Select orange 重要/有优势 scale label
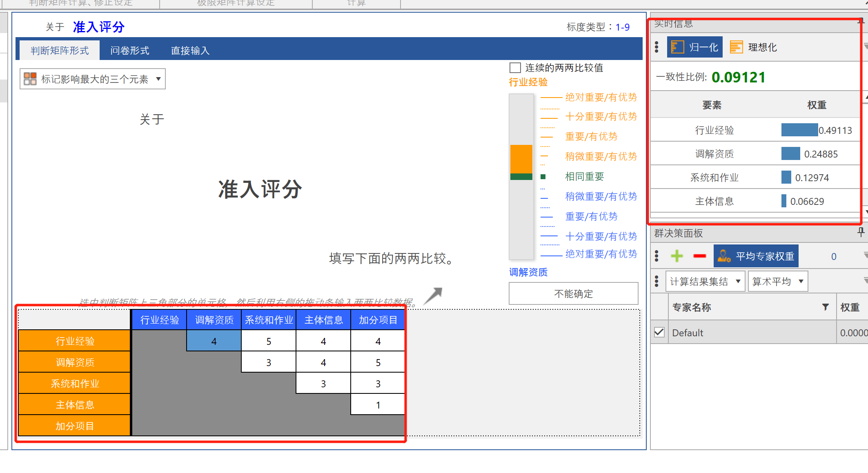The height and width of the screenshot is (473, 868). coord(591,136)
